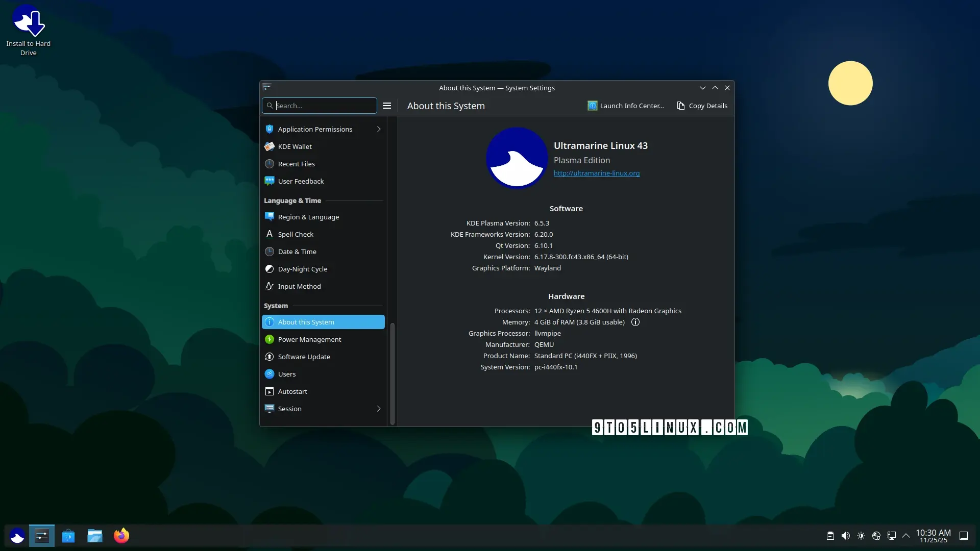Viewport: 980px width, 551px height.
Task: Expand Application Permissions submenu arrow
Action: (x=379, y=129)
